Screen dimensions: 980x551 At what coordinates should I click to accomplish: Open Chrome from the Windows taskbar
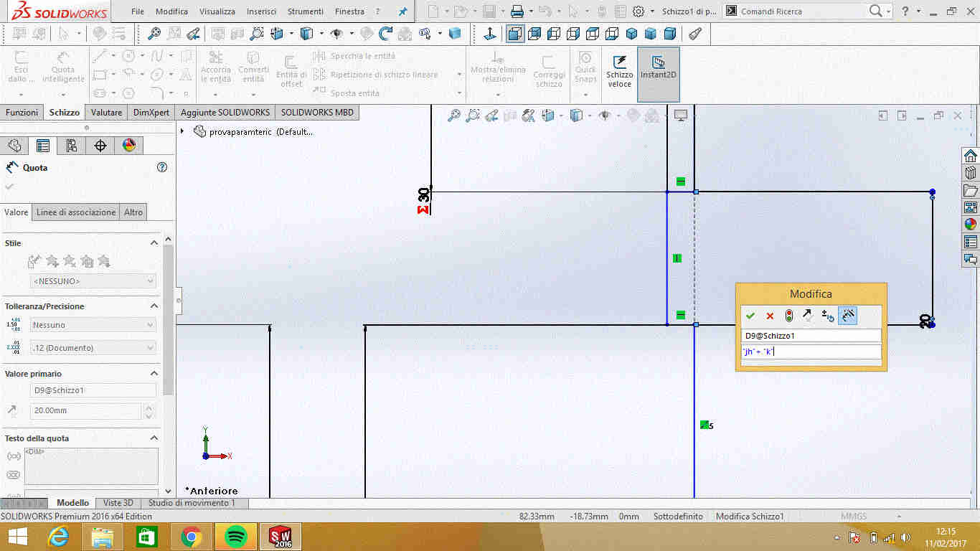[x=191, y=536]
